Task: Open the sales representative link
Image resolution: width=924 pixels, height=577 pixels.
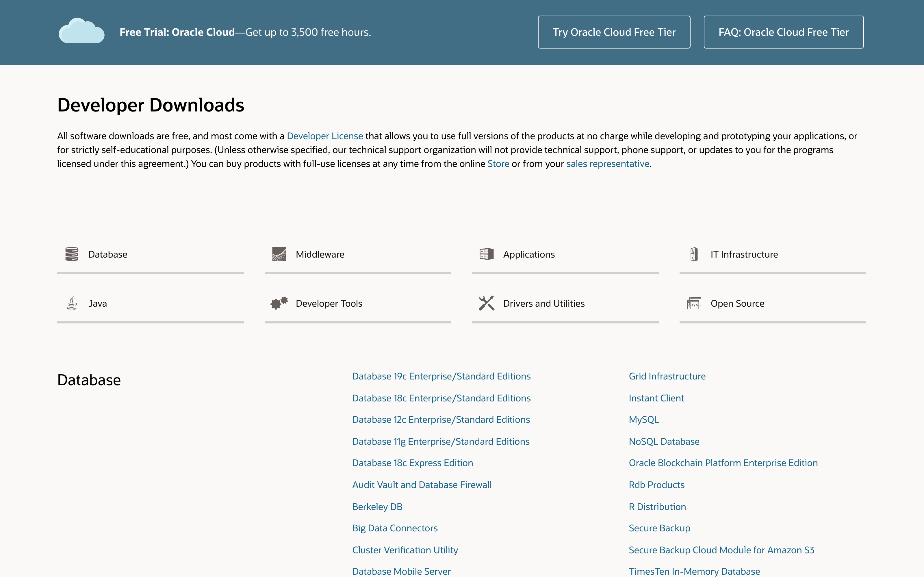Action: pyautogui.click(x=607, y=164)
